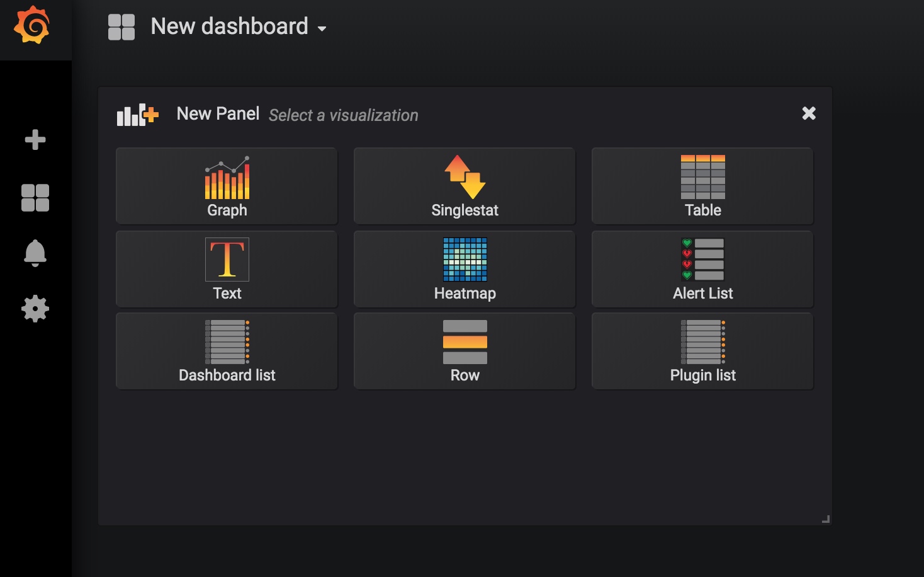Click the dashboard grid icon beside title
This screenshot has width=924, height=577.
pyautogui.click(x=121, y=27)
